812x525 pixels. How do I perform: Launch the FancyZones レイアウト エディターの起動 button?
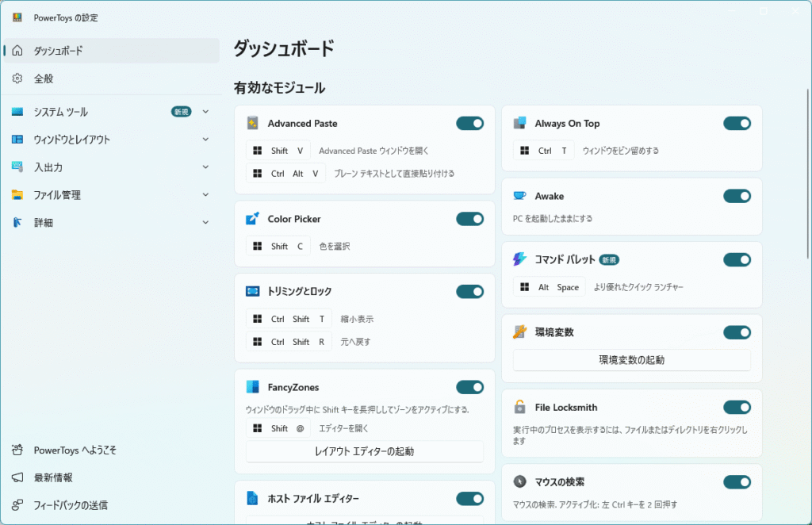pyautogui.click(x=365, y=451)
